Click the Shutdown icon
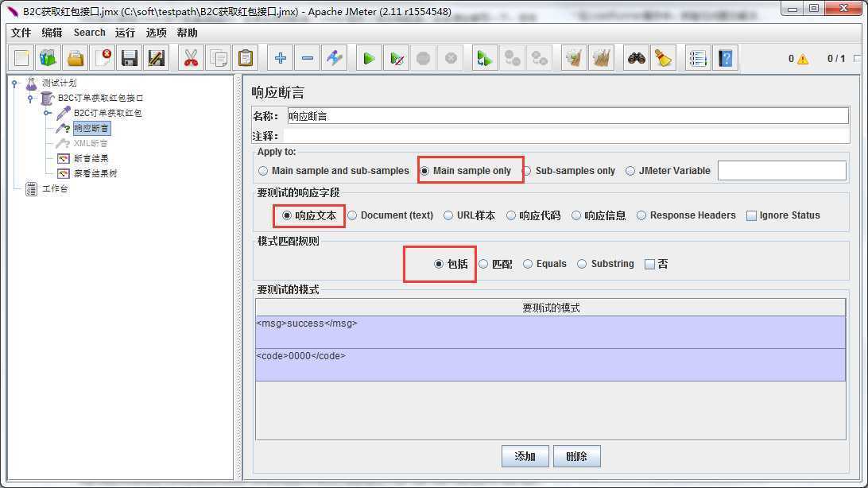Image resolution: width=868 pixels, height=488 pixels. [450, 57]
